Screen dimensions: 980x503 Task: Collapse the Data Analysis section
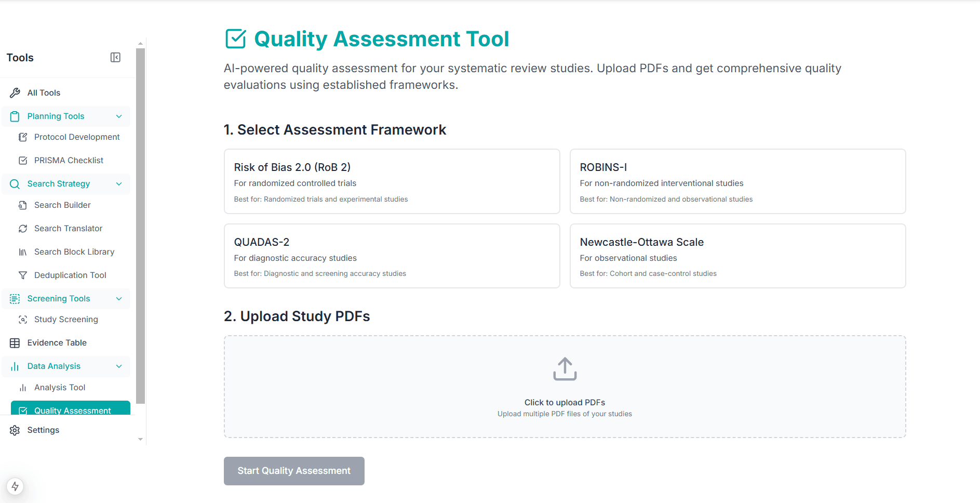pos(119,366)
